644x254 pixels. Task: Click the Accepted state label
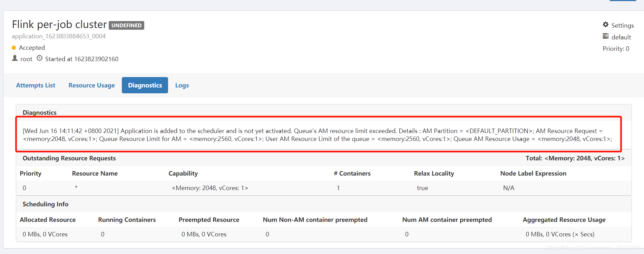tap(32, 48)
